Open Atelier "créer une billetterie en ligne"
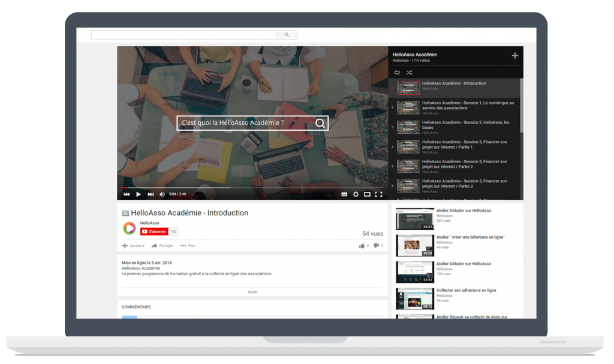This screenshot has width=614, height=364. [471, 237]
